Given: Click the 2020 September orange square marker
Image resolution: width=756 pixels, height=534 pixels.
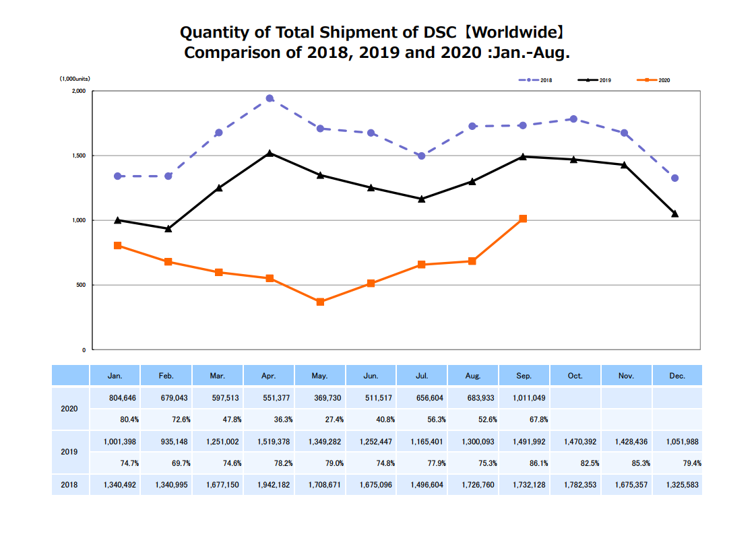Looking at the screenshot, I should click(x=523, y=219).
